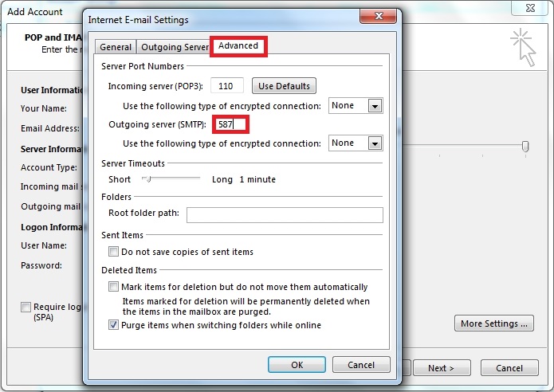This screenshot has width=554, height=392.
Task: Expand outgoing server encryption type dropdown
Action: coord(375,143)
